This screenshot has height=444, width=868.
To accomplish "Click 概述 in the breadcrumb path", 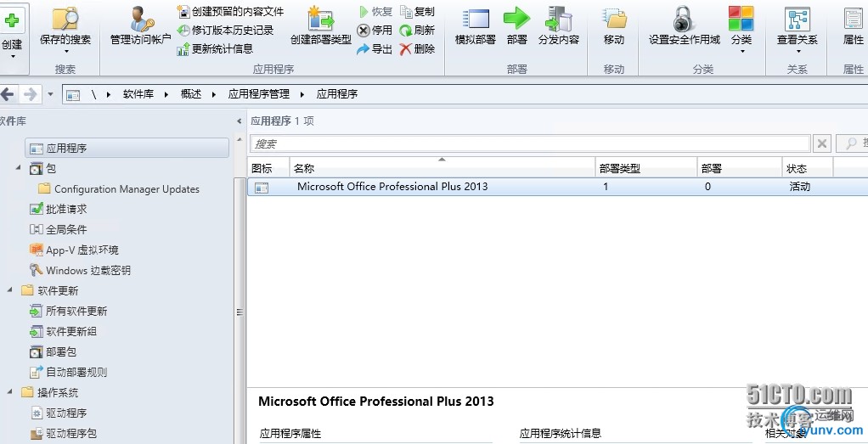I will (x=191, y=94).
